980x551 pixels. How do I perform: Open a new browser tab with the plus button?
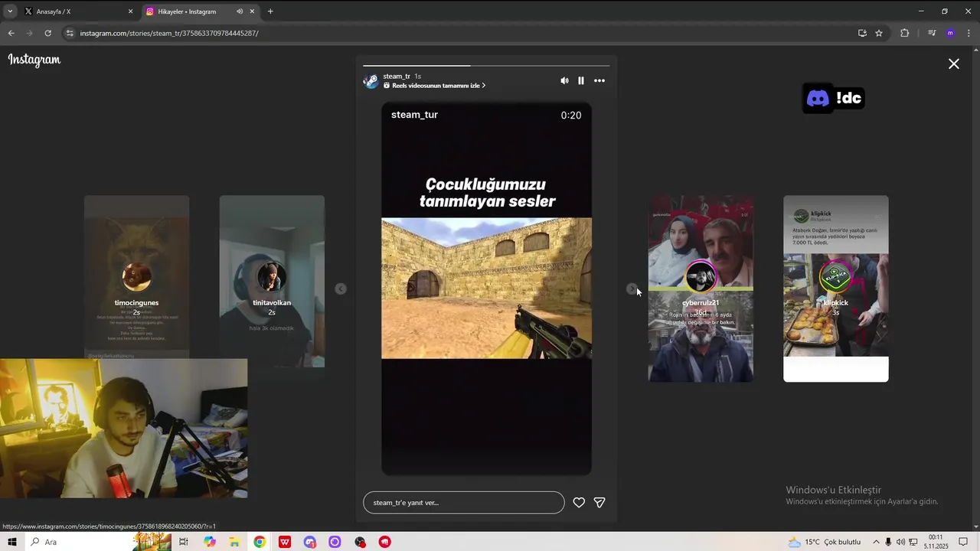point(270,11)
